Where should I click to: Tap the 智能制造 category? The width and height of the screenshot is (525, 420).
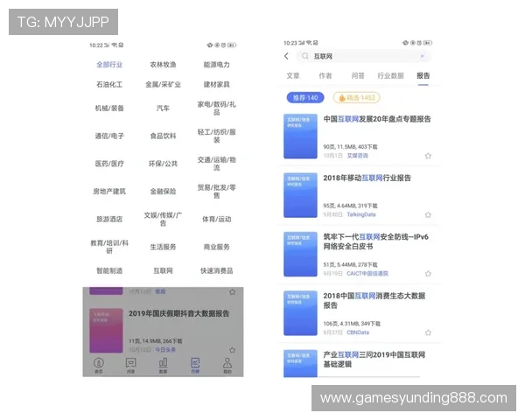(109, 271)
